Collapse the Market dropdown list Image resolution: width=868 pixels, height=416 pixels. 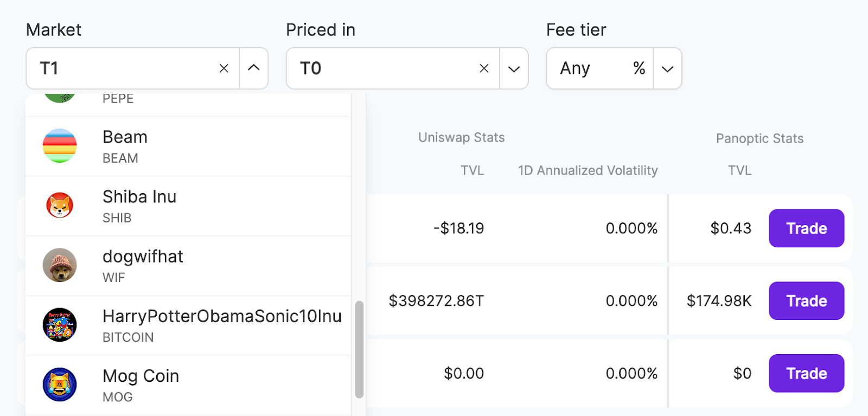click(x=254, y=68)
